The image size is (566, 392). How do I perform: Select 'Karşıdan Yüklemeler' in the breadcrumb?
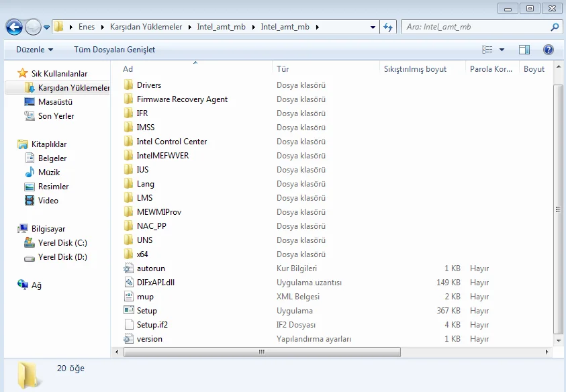(146, 27)
